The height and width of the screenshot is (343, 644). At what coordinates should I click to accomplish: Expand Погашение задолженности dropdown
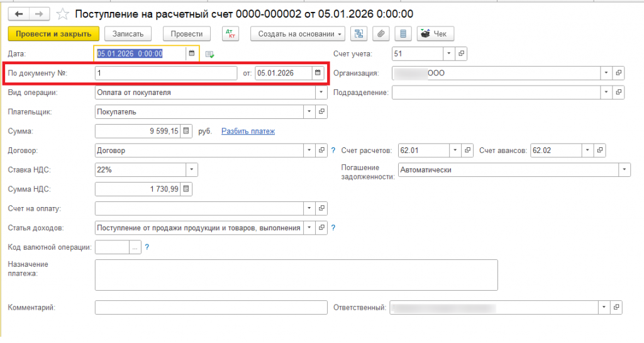pos(625,170)
